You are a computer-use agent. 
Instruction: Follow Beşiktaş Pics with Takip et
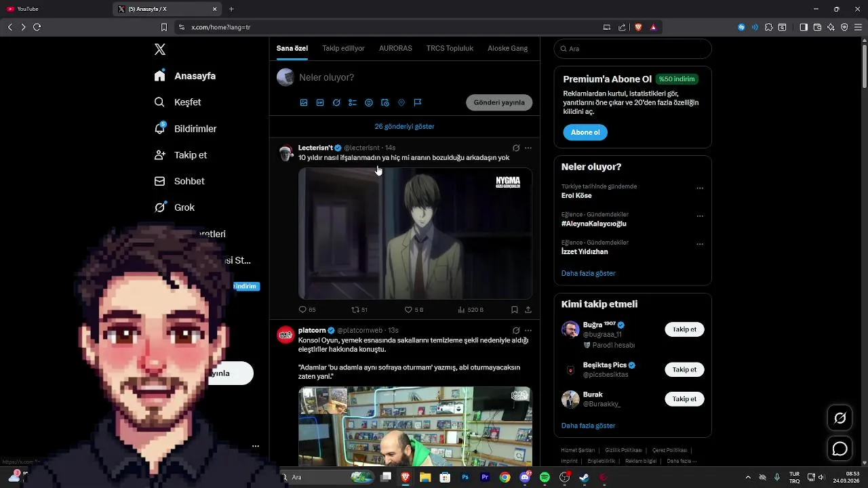click(x=684, y=369)
